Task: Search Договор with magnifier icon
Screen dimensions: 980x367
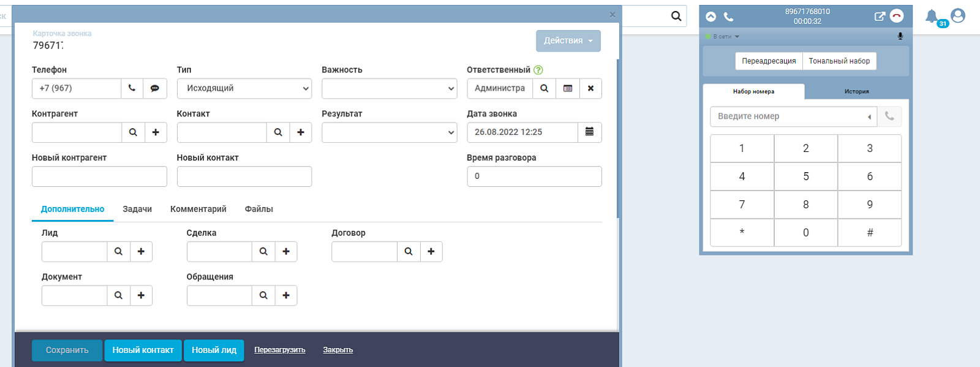Action: click(x=409, y=251)
